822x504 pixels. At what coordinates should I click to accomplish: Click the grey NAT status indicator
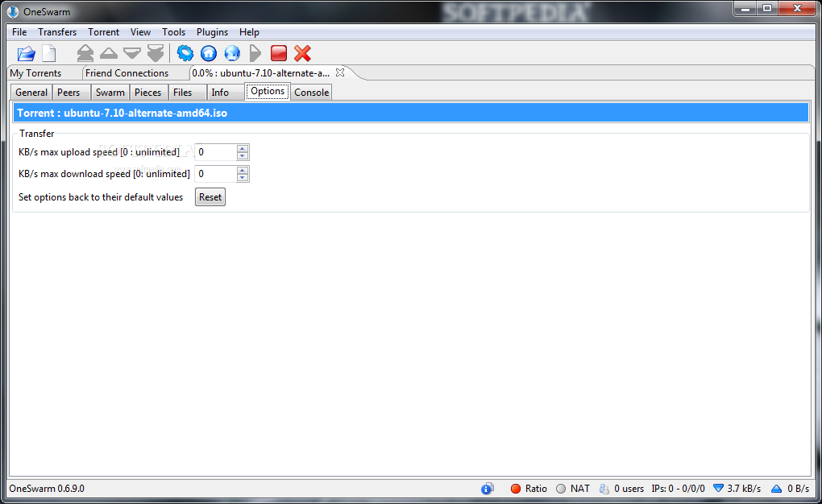[561, 488]
